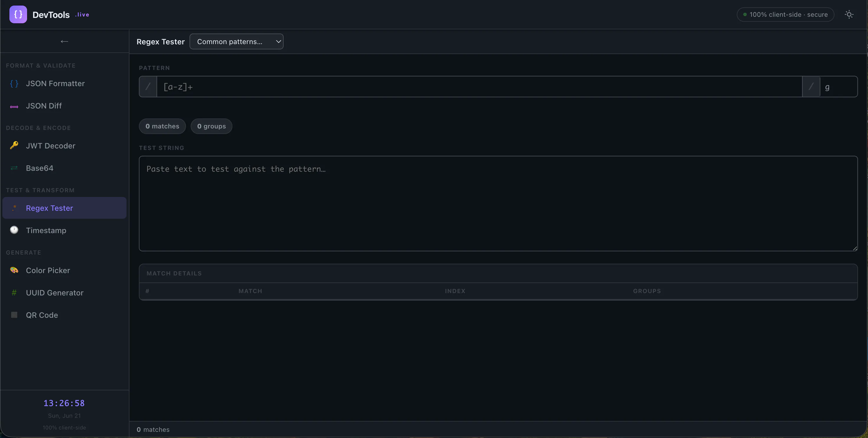
Task: Click the DevTools title text
Action: click(x=51, y=14)
